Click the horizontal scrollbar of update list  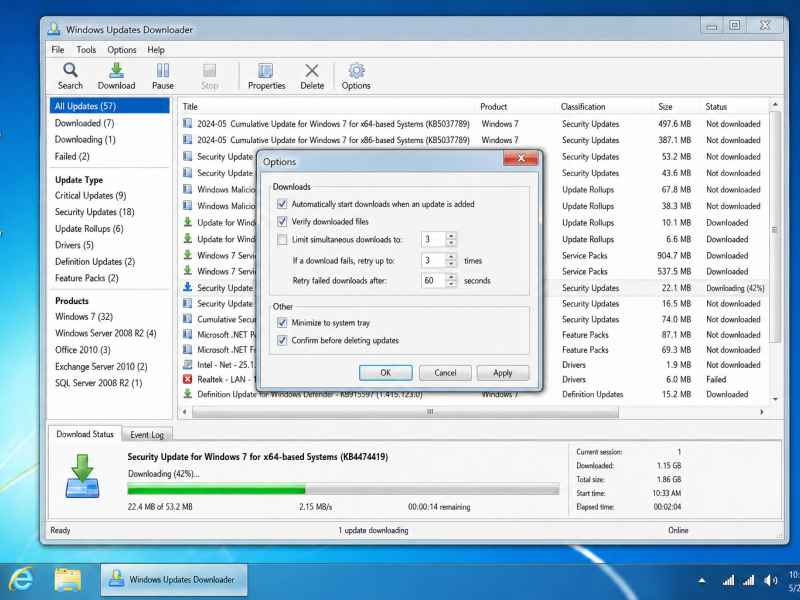pyautogui.click(x=406, y=412)
